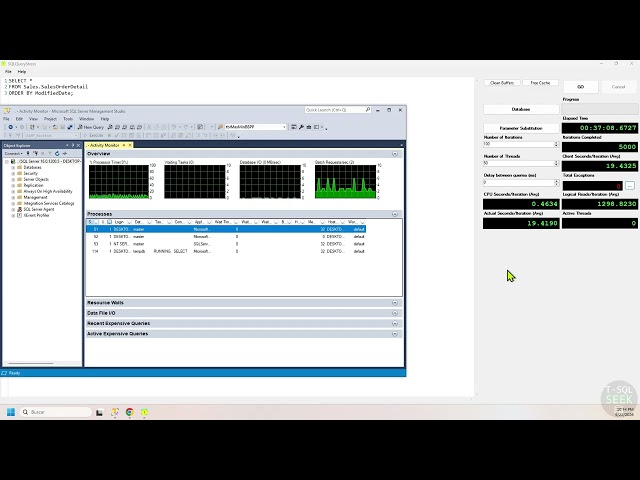Open the Project menu in SSMS

point(50,119)
